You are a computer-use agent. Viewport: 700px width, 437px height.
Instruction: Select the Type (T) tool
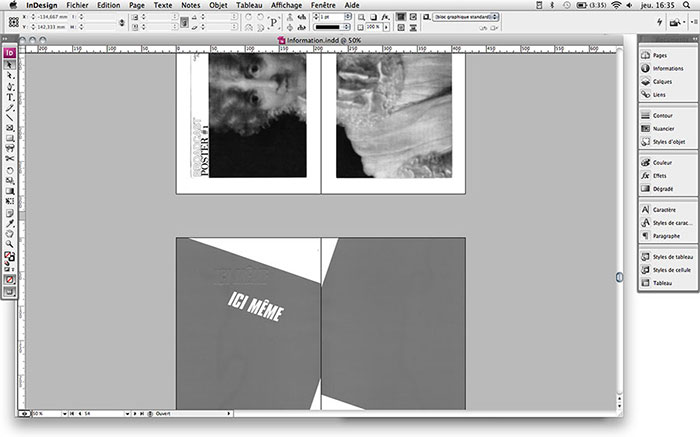10,97
